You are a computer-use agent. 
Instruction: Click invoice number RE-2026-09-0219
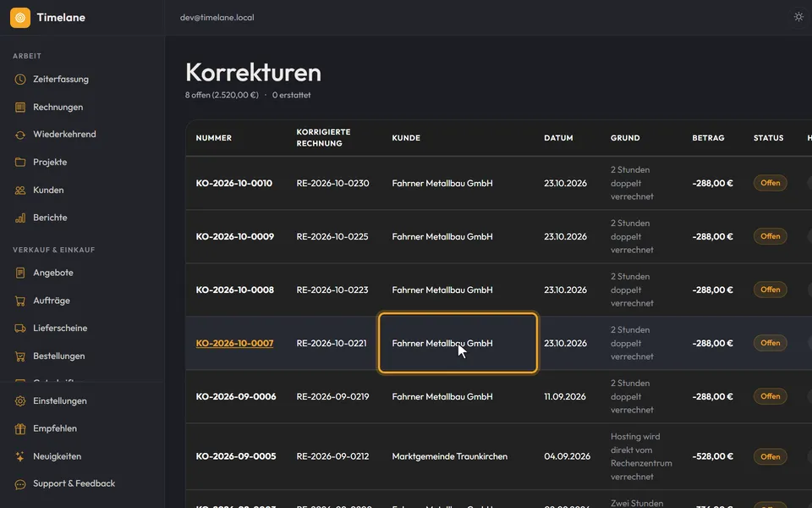coord(332,396)
